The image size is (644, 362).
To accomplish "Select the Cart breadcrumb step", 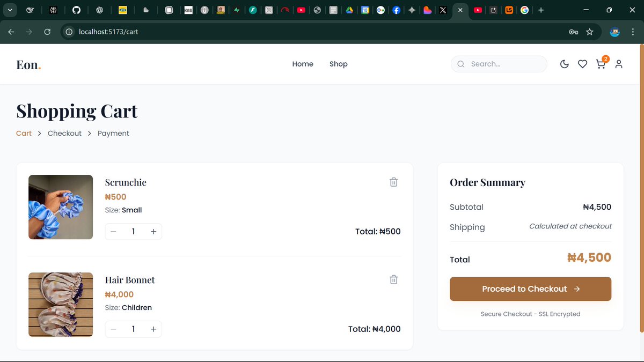I will point(24,133).
